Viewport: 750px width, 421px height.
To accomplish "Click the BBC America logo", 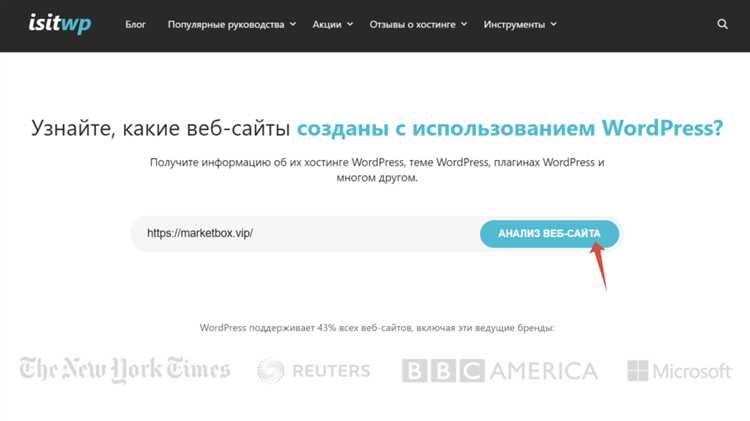I will (500, 371).
